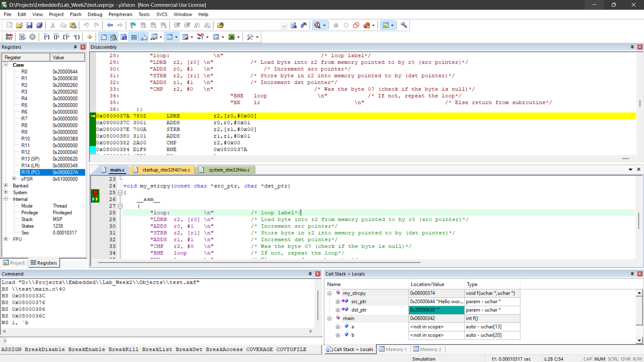Screen dimensions: 644x362
Task: Click the source editor horizontal scrollbar
Action: pos(258,262)
